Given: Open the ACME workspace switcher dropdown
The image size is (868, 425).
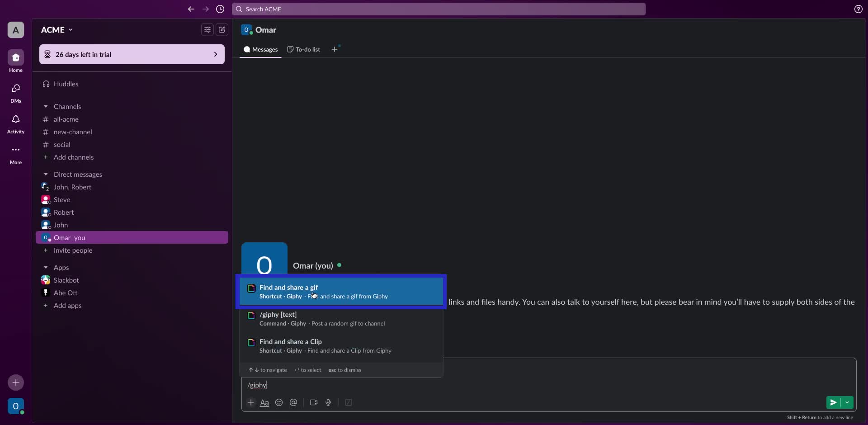Looking at the screenshot, I should coord(56,29).
